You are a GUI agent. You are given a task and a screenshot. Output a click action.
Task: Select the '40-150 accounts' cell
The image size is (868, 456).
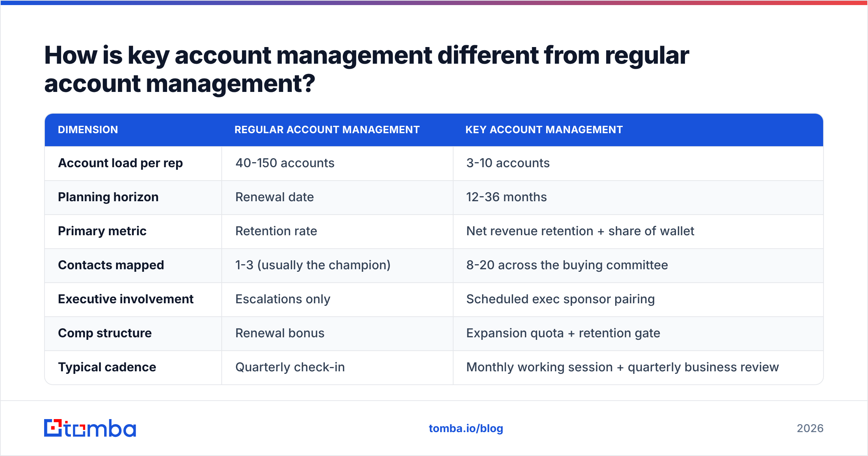pyautogui.click(x=285, y=163)
